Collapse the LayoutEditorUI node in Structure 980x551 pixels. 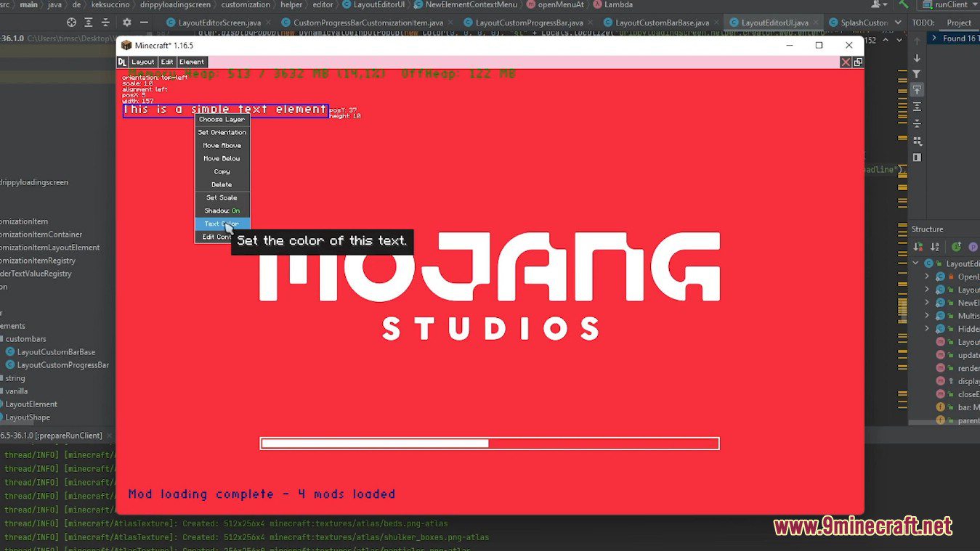[916, 264]
